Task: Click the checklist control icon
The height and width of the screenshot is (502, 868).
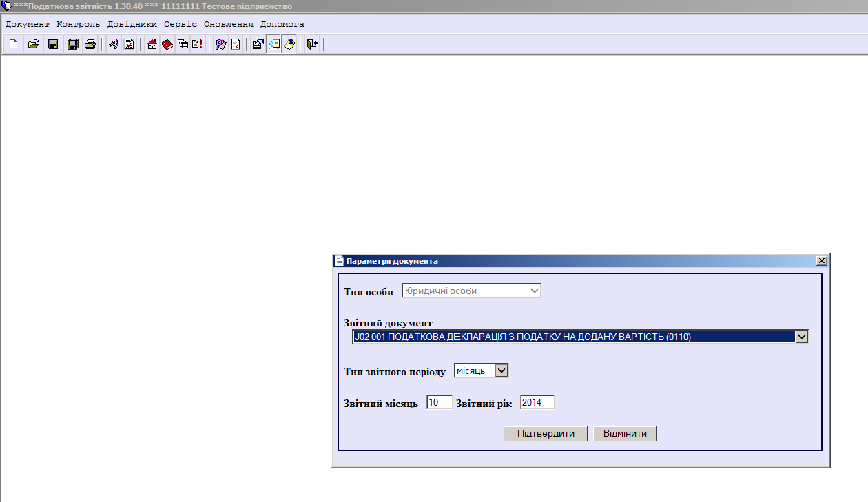Action: [x=129, y=45]
